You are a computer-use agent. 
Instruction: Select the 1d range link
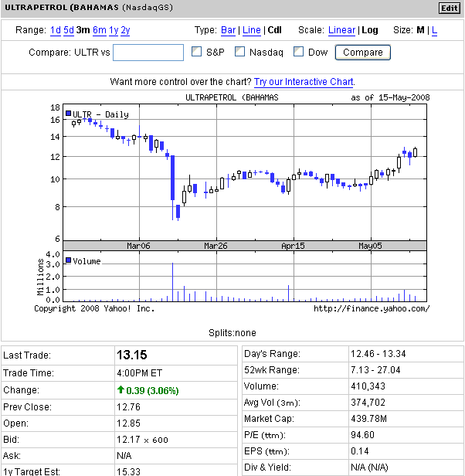click(55, 30)
